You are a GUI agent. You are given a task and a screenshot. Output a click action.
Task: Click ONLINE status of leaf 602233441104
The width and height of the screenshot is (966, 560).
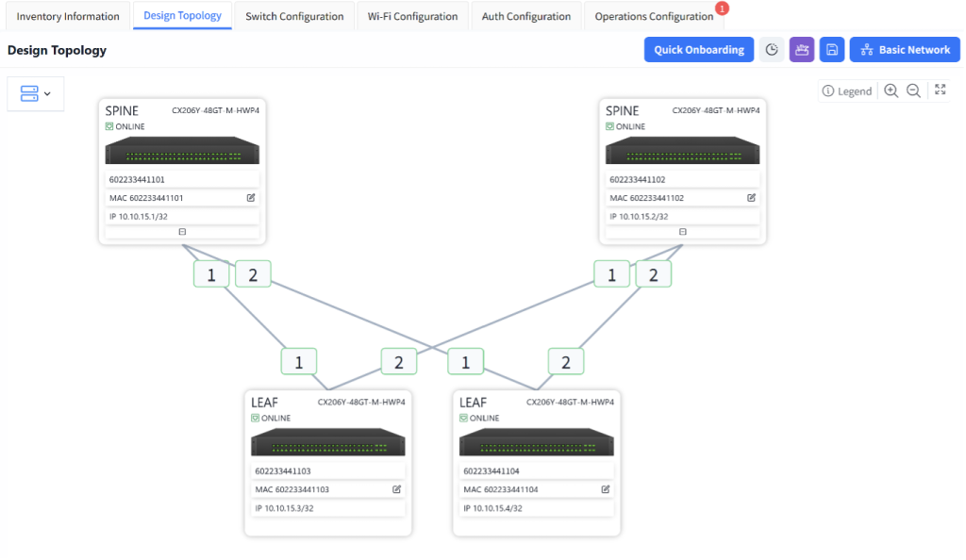479,418
